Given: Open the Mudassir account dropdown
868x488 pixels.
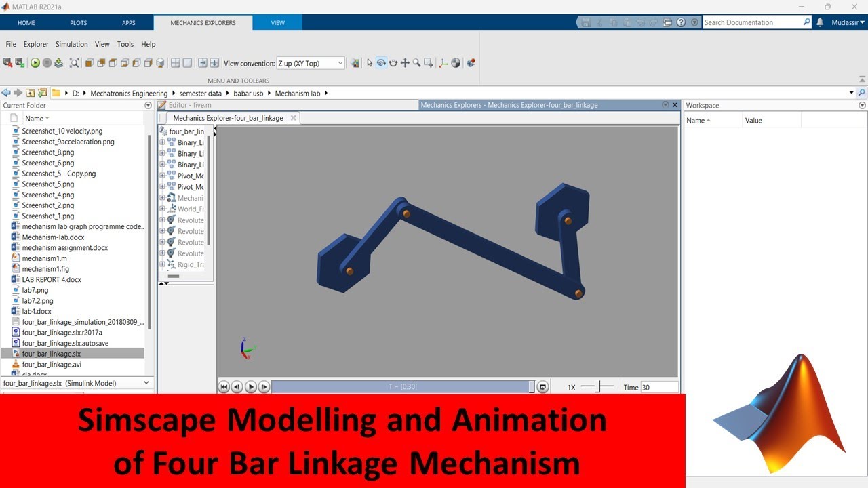Looking at the screenshot, I should click(847, 22).
